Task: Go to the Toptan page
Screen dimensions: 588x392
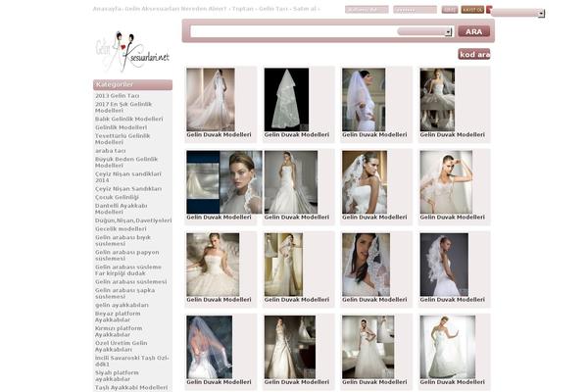Action: [243, 9]
